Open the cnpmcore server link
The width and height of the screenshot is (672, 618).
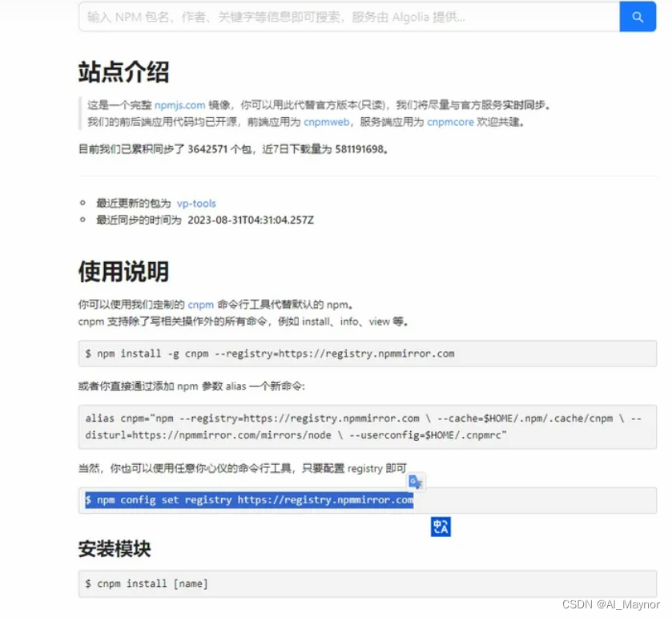(x=450, y=122)
